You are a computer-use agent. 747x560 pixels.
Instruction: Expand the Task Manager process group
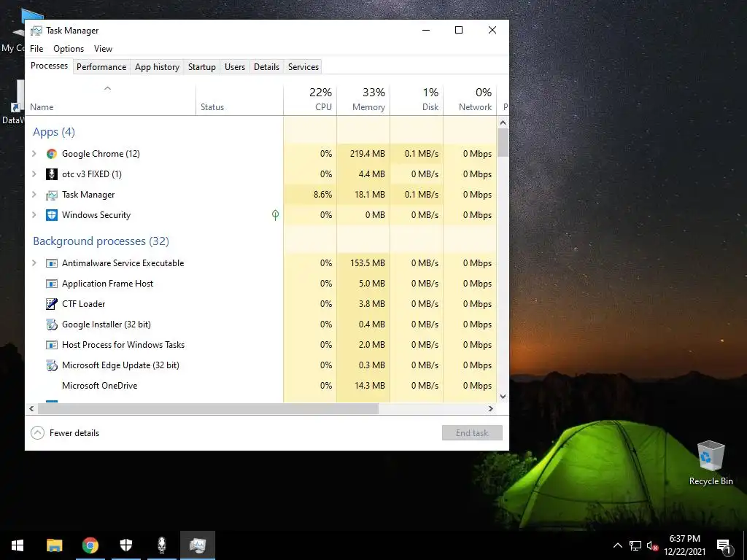[34, 195]
